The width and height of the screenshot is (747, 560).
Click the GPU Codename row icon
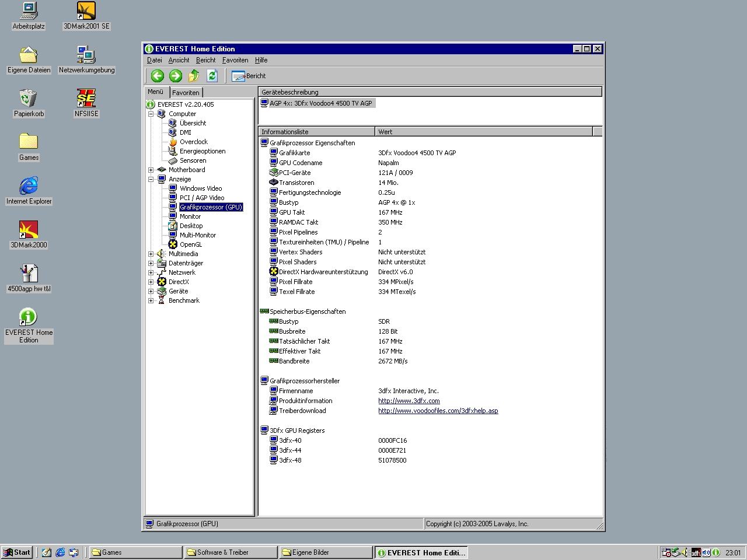[x=273, y=163]
